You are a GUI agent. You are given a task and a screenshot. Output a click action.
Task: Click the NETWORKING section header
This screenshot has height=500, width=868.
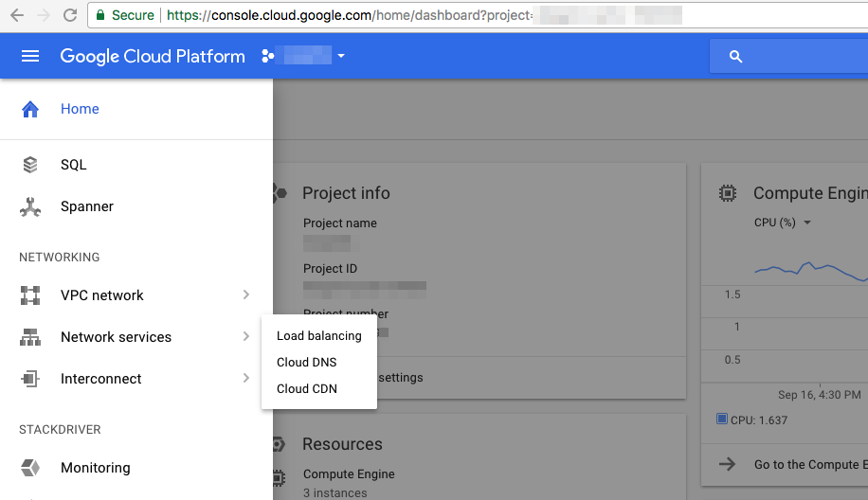[x=60, y=258]
